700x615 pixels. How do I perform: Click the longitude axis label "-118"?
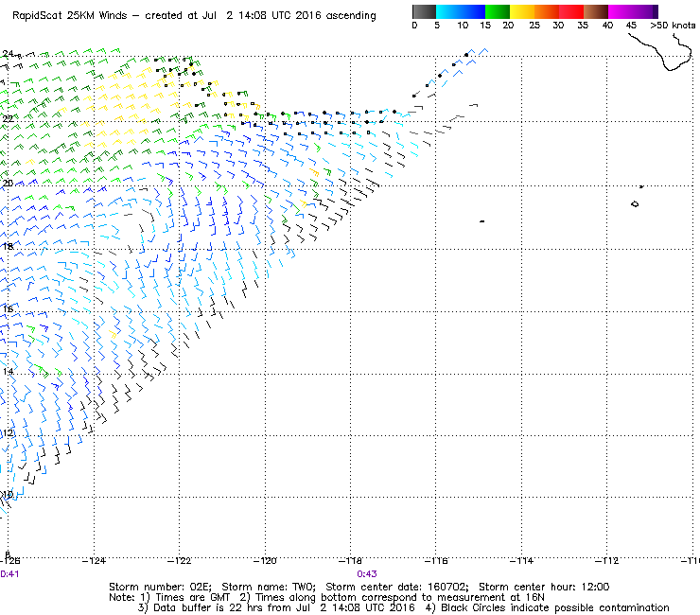pos(350,561)
